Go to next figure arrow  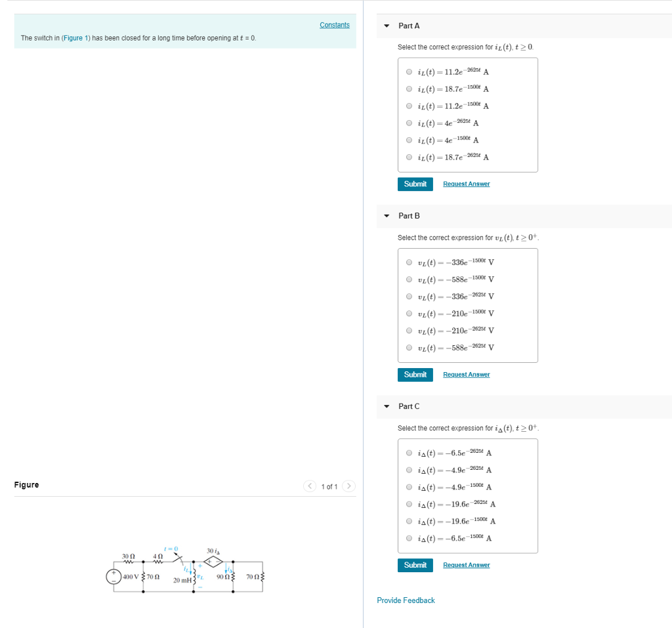click(349, 486)
